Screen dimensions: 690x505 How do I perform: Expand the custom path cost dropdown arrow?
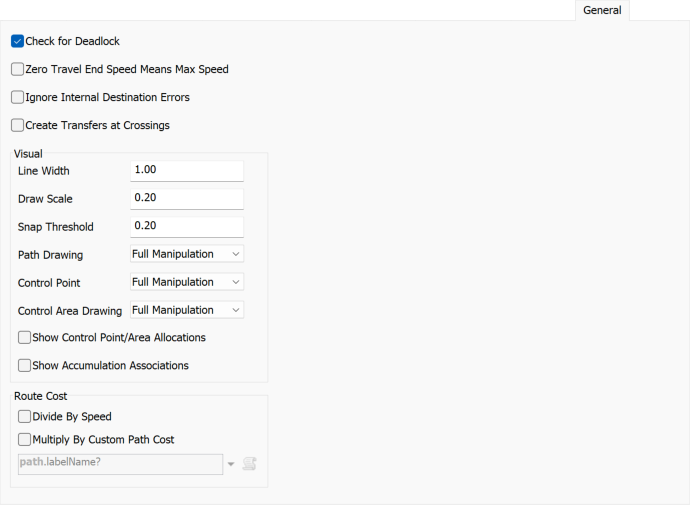pyautogui.click(x=232, y=464)
